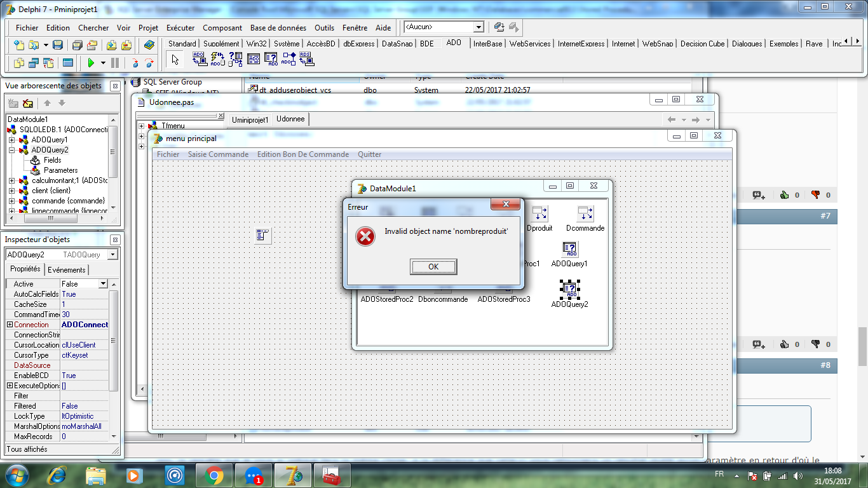Select ADOConnection component in palette
The height and width of the screenshot is (488, 868).
pyautogui.click(x=199, y=60)
